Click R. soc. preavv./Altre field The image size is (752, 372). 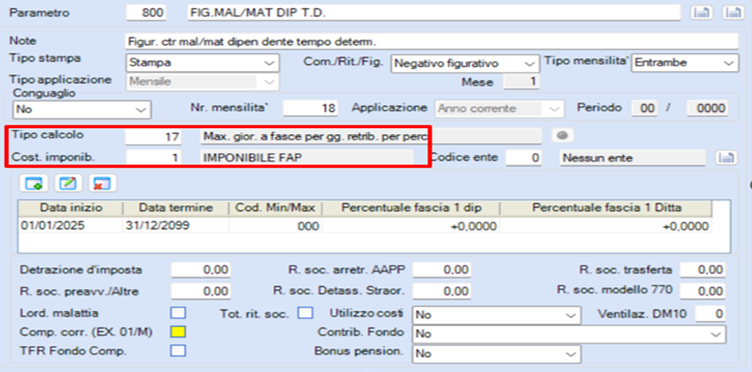[201, 291]
